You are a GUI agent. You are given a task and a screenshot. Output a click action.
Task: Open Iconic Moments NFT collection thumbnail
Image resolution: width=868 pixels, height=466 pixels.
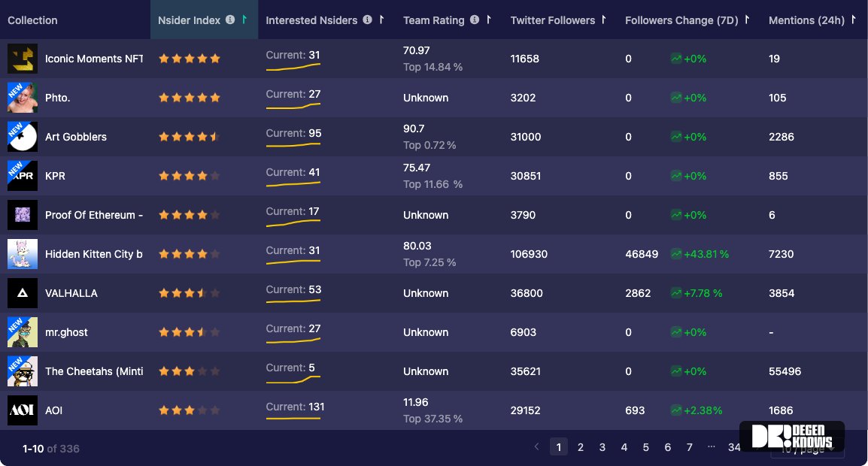pos(22,59)
